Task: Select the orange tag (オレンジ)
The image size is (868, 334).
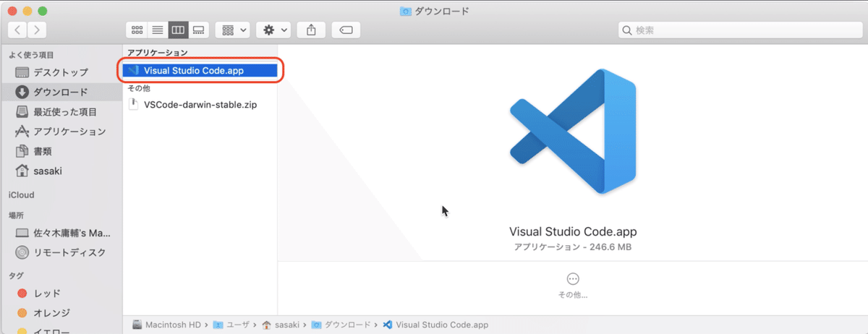Action: coord(61,313)
